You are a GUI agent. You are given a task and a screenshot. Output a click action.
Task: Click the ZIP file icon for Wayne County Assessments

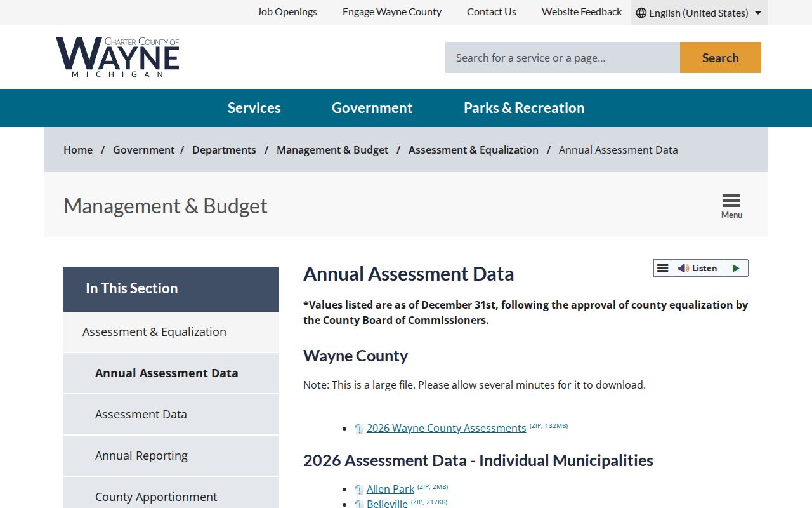pos(359,429)
